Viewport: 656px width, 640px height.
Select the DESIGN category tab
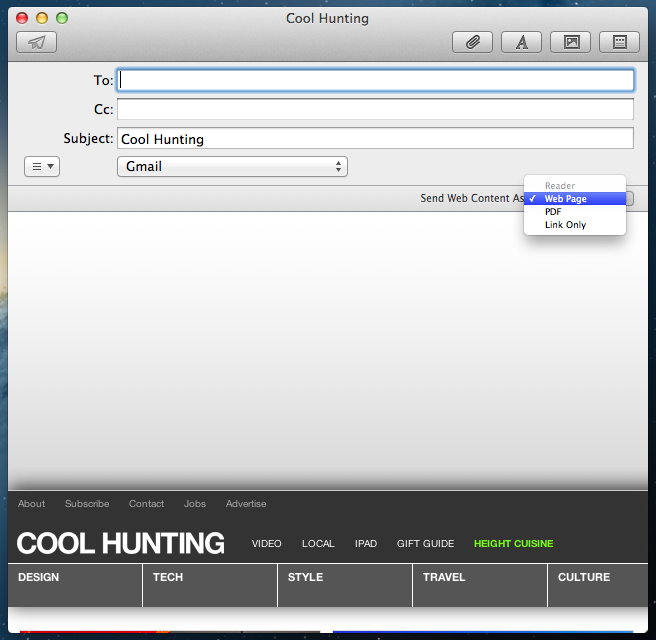tap(75, 585)
